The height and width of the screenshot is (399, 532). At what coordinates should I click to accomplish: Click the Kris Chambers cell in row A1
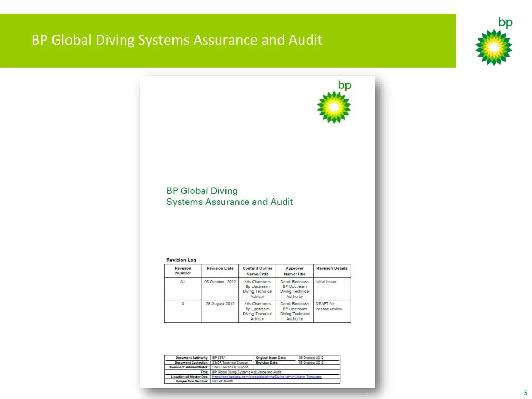click(x=258, y=289)
